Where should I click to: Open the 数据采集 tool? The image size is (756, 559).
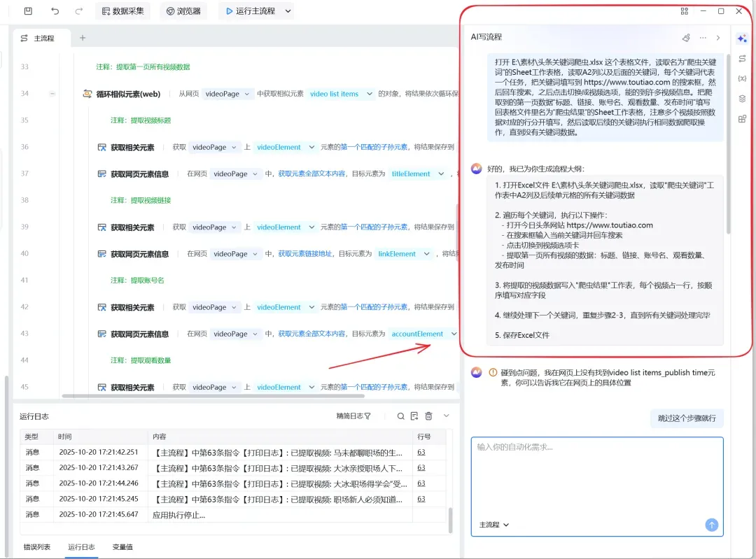(x=123, y=10)
